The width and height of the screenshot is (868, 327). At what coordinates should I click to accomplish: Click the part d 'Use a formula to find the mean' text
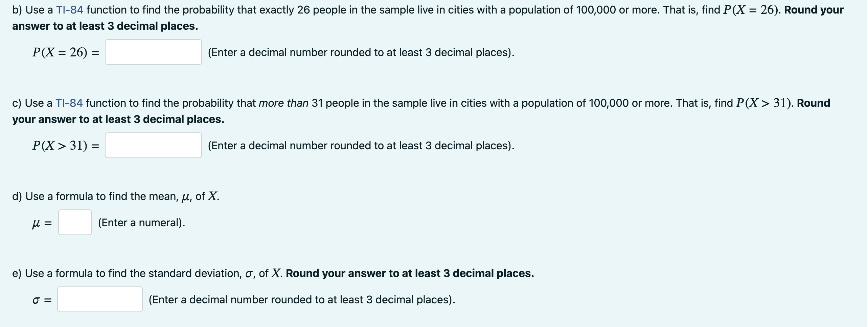(101, 196)
